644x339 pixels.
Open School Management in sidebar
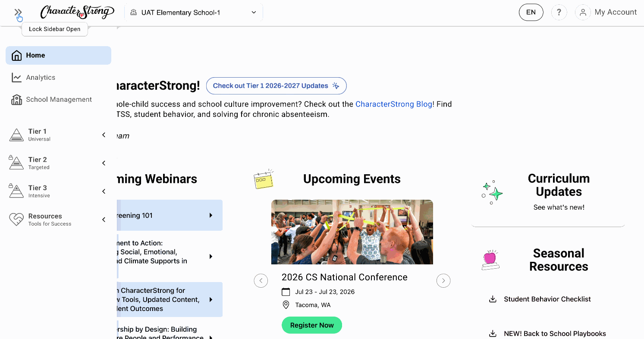click(58, 100)
